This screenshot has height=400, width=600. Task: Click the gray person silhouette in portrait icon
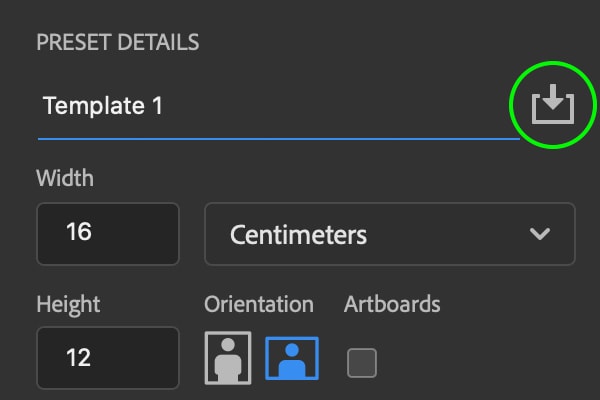pyautogui.click(x=228, y=360)
